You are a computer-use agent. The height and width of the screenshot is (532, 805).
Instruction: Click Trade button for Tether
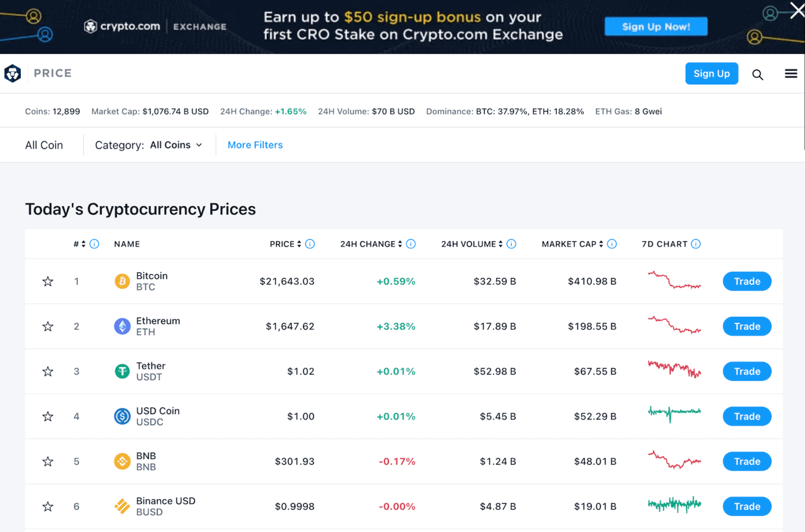[x=747, y=371]
